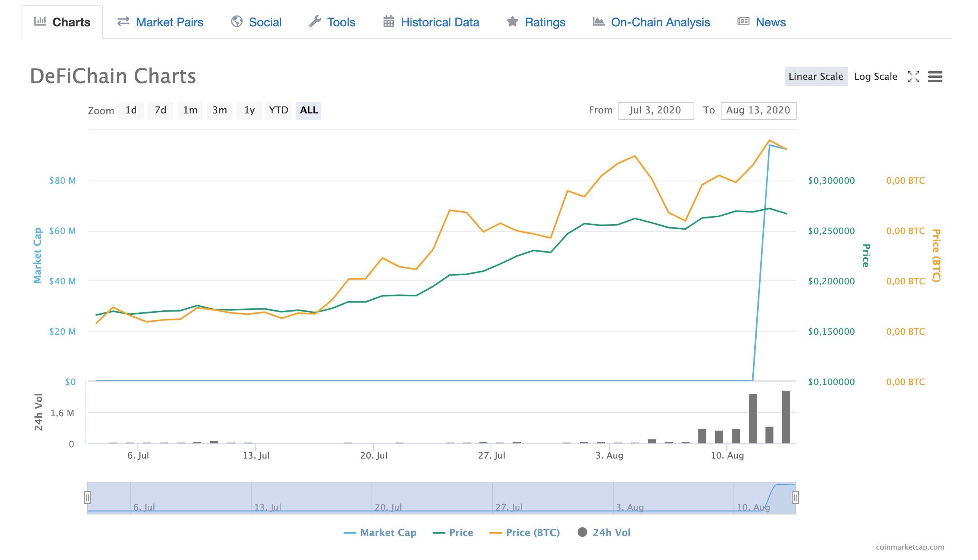
Task: Open On-Chain Analysis tab
Action: (x=651, y=22)
